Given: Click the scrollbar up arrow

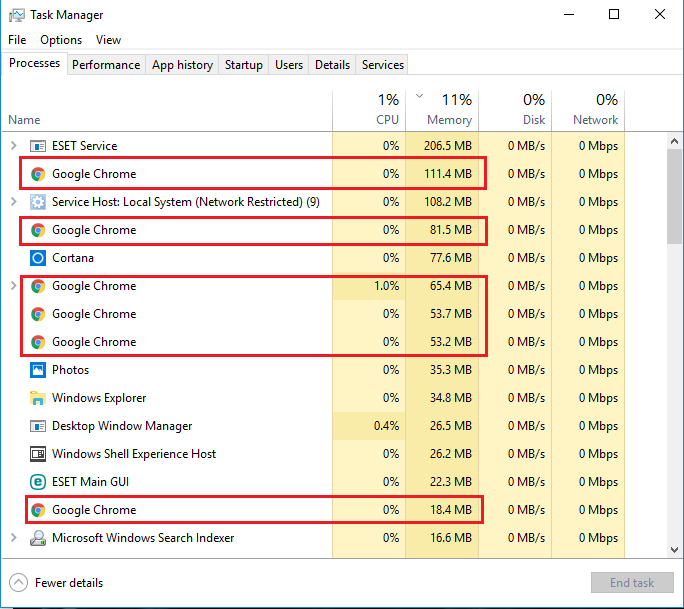Looking at the screenshot, I should click(674, 141).
